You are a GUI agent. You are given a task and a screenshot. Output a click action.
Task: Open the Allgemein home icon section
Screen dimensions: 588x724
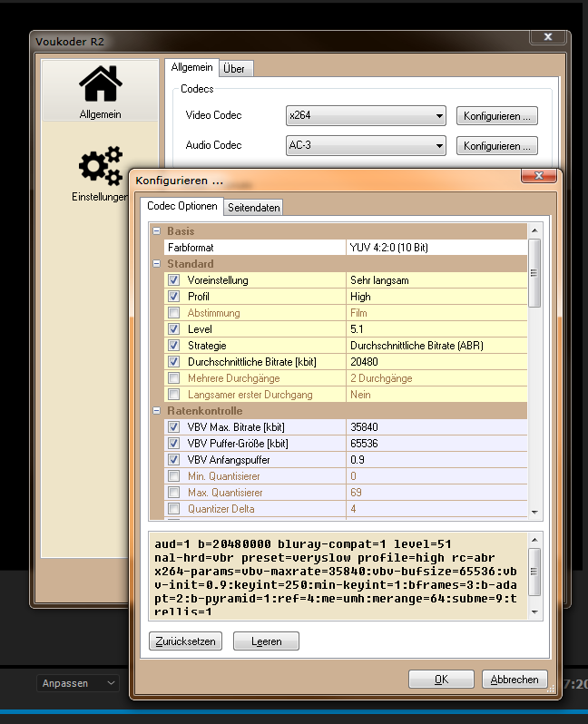click(x=100, y=93)
